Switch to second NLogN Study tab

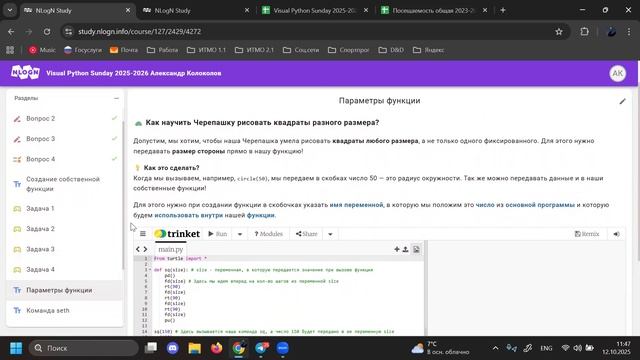(x=196, y=11)
